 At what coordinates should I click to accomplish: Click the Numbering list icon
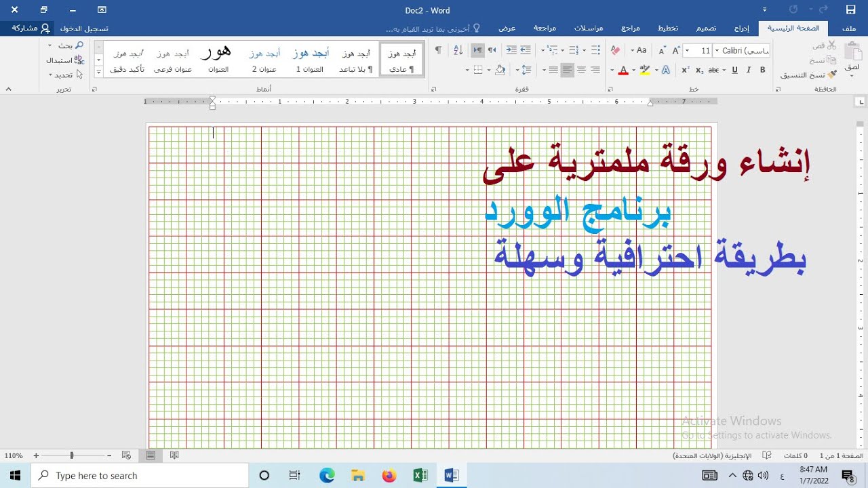click(x=574, y=50)
